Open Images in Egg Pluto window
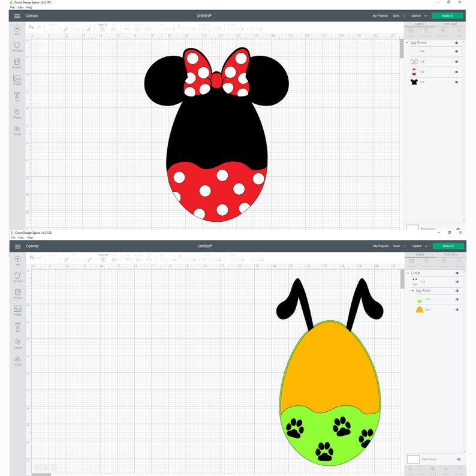Image resolution: width=476 pixels, height=476 pixels. 17,311
